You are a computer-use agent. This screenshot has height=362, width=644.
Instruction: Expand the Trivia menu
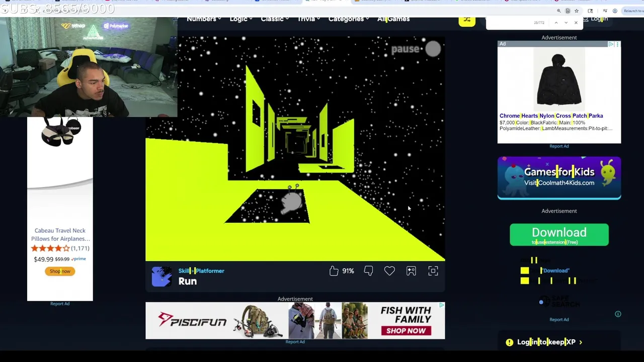click(x=308, y=19)
